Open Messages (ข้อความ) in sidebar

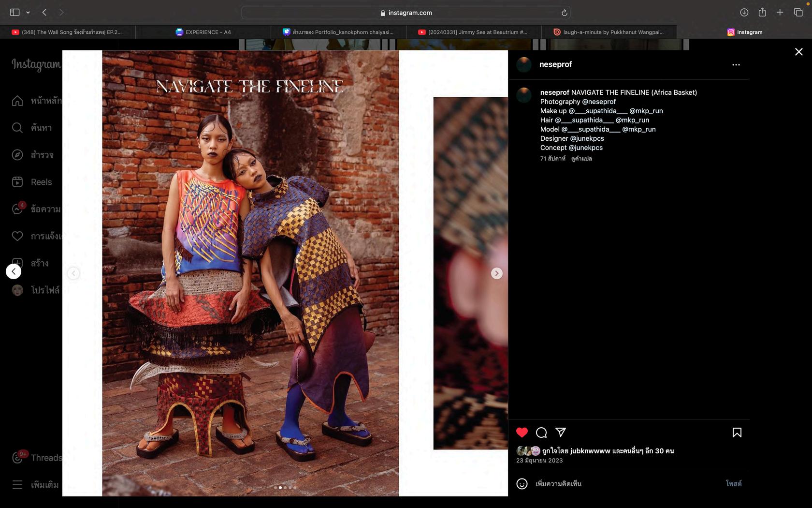coord(36,209)
